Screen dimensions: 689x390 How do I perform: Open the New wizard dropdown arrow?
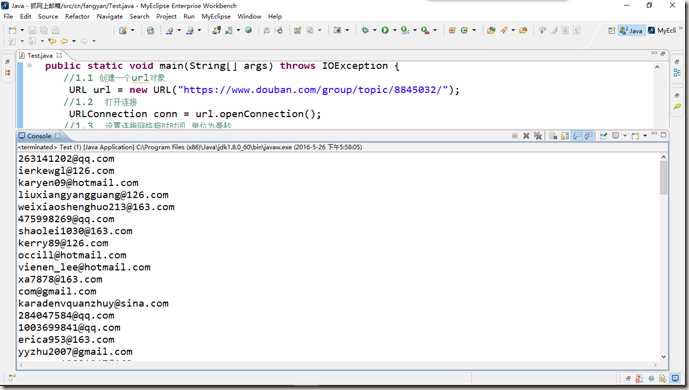click(22, 30)
